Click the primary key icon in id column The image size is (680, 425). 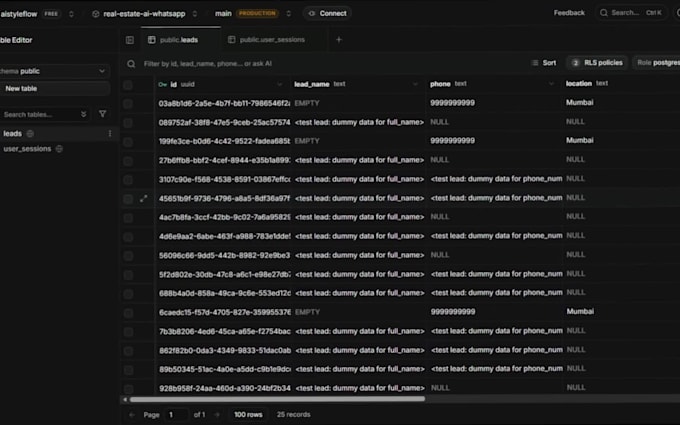click(163, 85)
